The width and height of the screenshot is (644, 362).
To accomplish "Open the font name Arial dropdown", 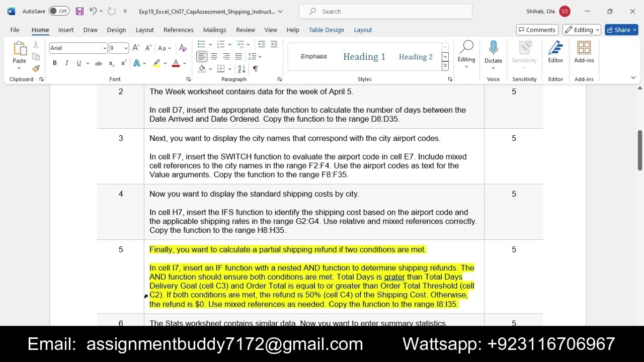I will click(105, 48).
